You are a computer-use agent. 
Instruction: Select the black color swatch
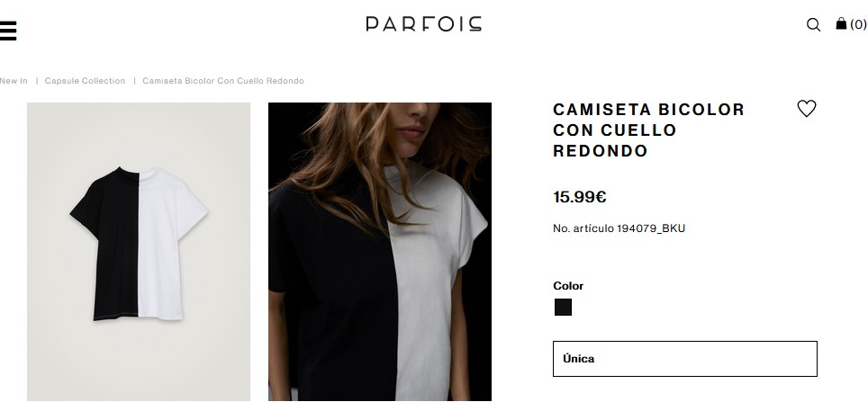(563, 307)
